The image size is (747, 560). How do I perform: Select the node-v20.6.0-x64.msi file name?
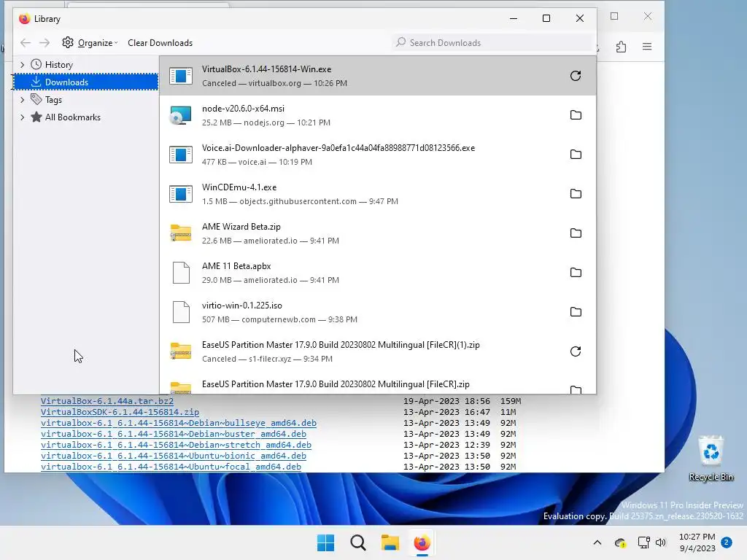click(x=243, y=109)
